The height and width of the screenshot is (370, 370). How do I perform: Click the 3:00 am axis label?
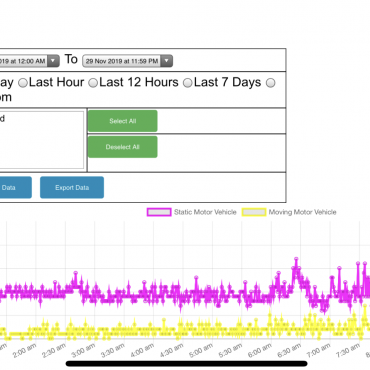(83, 351)
